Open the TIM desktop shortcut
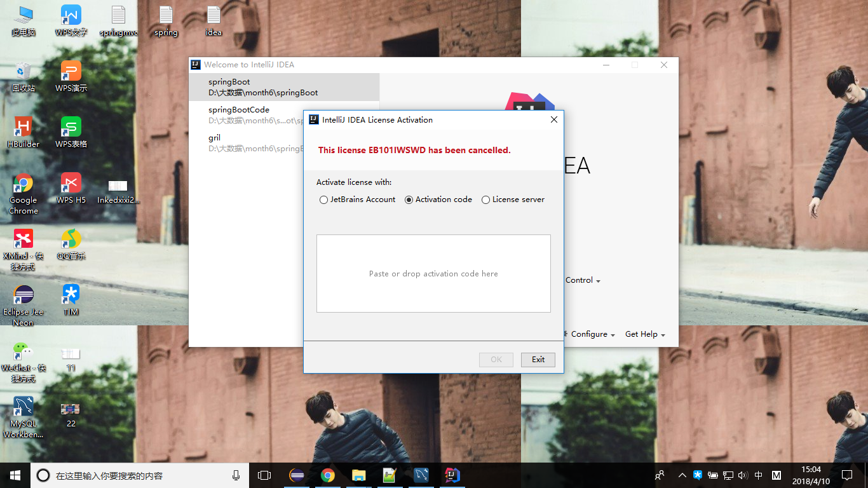Screen dimensions: 868x488 71,301
